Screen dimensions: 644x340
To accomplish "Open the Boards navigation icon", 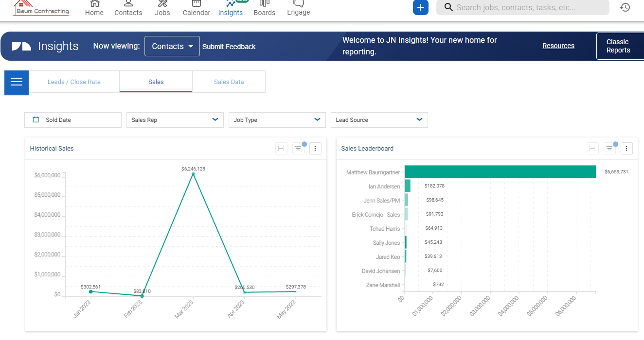I will [265, 4].
